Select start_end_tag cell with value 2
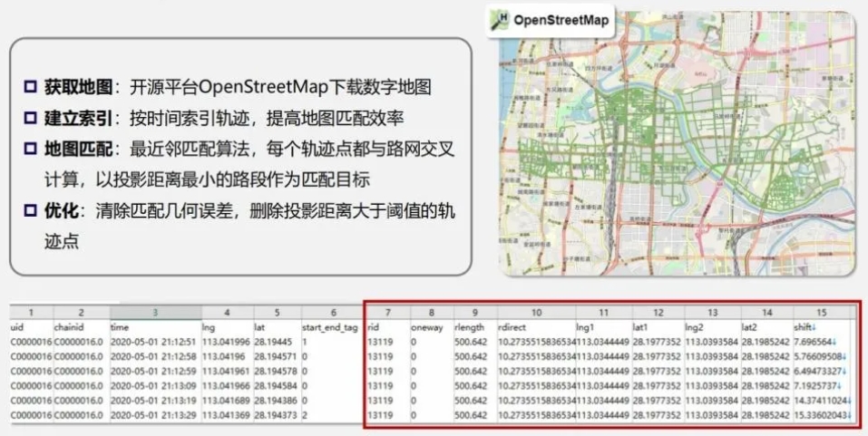 point(333,415)
